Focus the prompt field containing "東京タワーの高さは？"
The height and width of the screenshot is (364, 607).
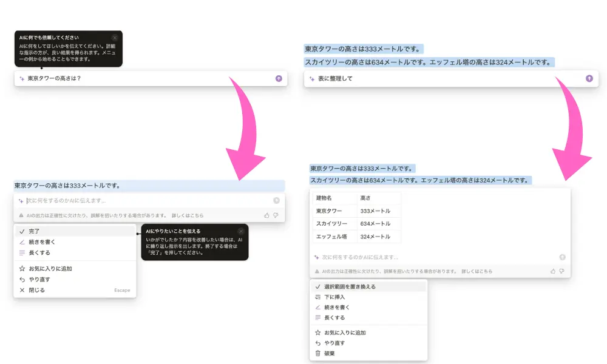pos(151,78)
